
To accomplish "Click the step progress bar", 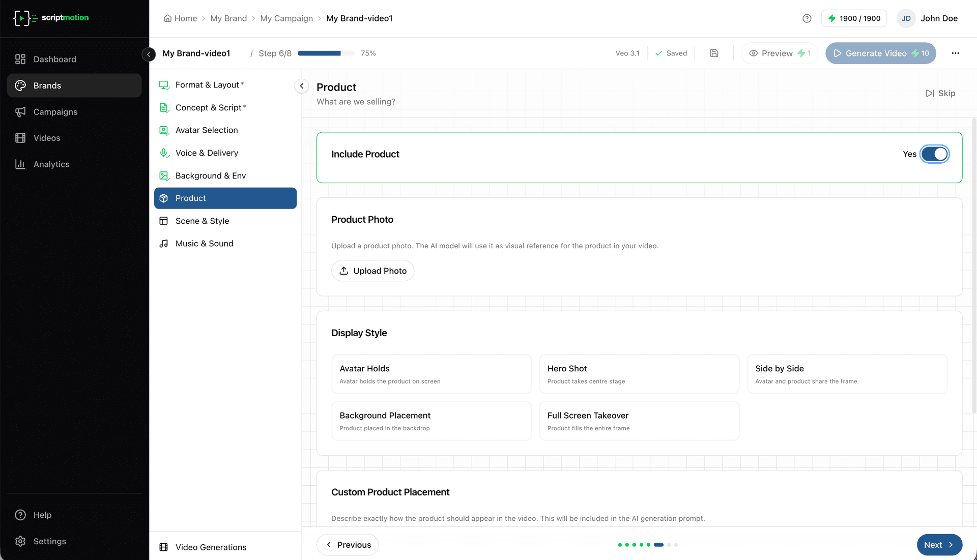I will click(326, 53).
